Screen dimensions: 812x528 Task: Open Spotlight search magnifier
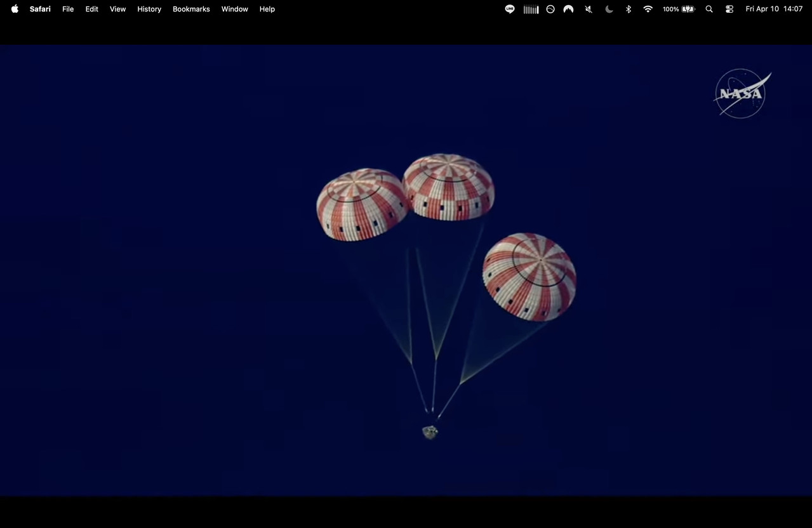(709, 9)
